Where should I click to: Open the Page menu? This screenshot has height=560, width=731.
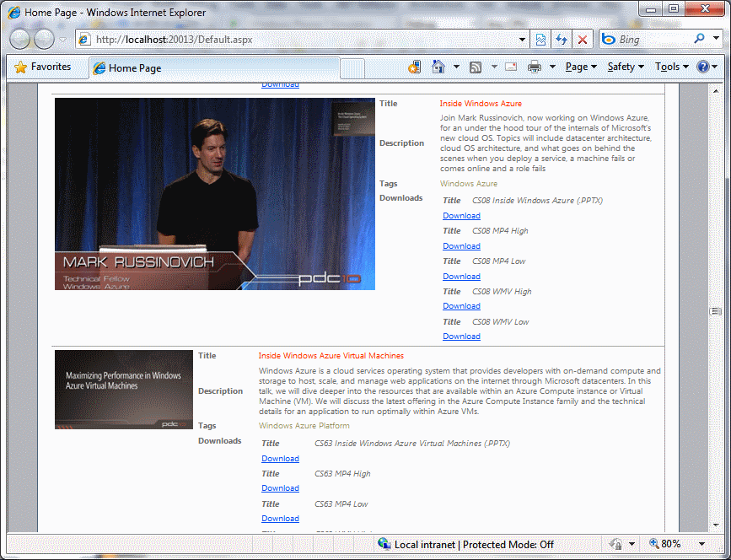point(581,67)
